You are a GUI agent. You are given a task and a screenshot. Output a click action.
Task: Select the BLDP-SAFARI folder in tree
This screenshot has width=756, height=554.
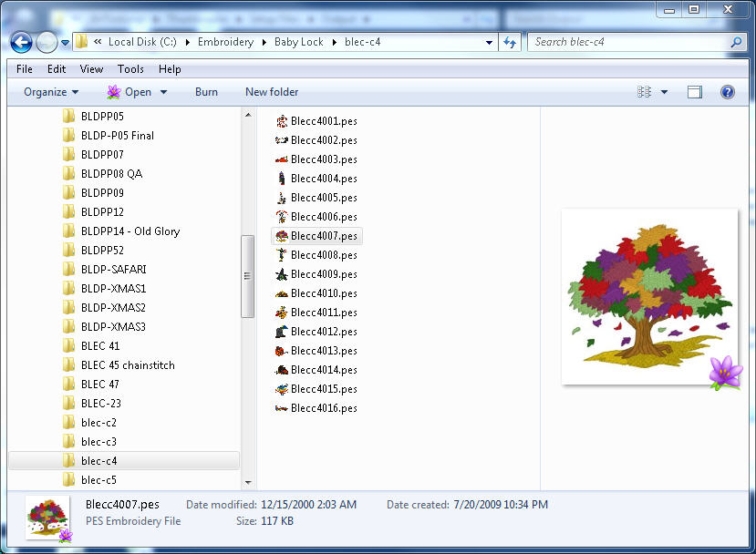(113, 270)
